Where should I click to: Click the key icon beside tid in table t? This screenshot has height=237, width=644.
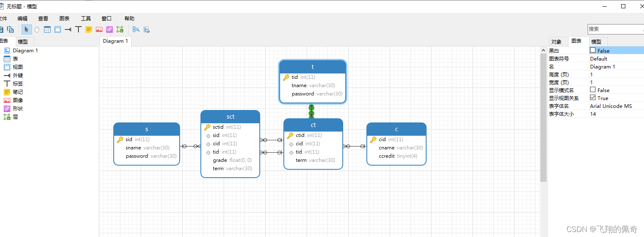286,77
